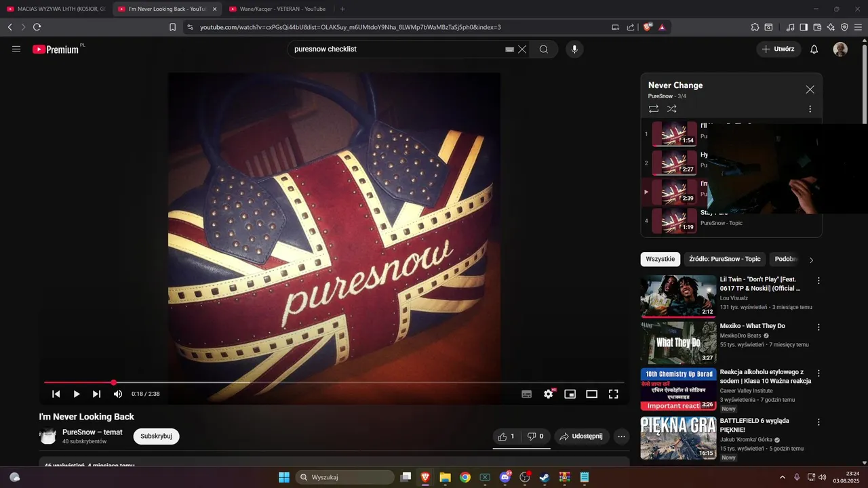The height and width of the screenshot is (488, 868).
Task: Toggle subtitles in the player
Action: (x=527, y=394)
